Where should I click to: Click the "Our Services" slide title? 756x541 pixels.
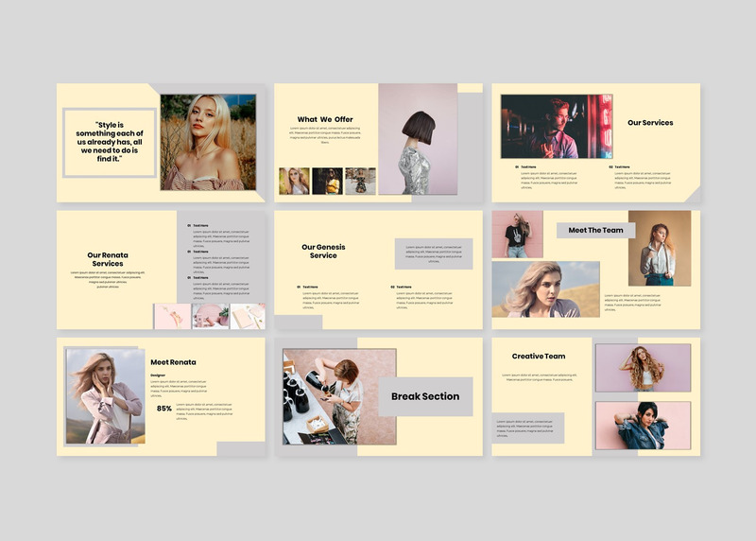coord(650,123)
